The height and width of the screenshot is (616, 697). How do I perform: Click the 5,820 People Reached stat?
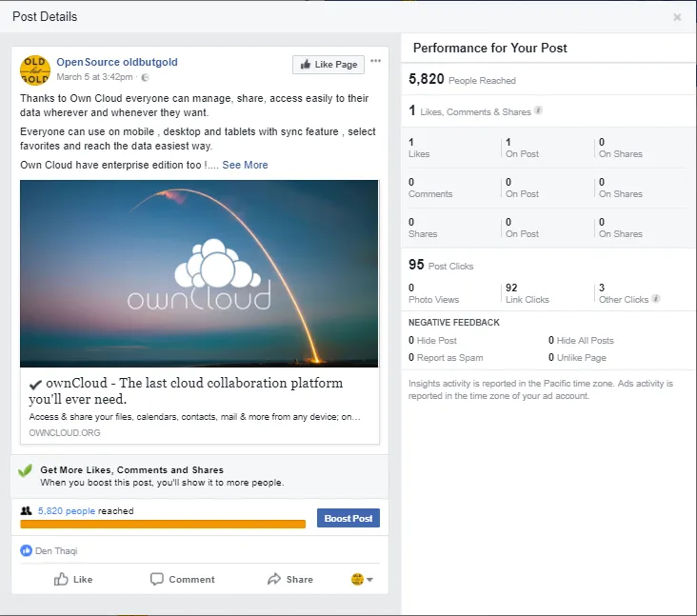pyautogui.click(x=463, y=80)
